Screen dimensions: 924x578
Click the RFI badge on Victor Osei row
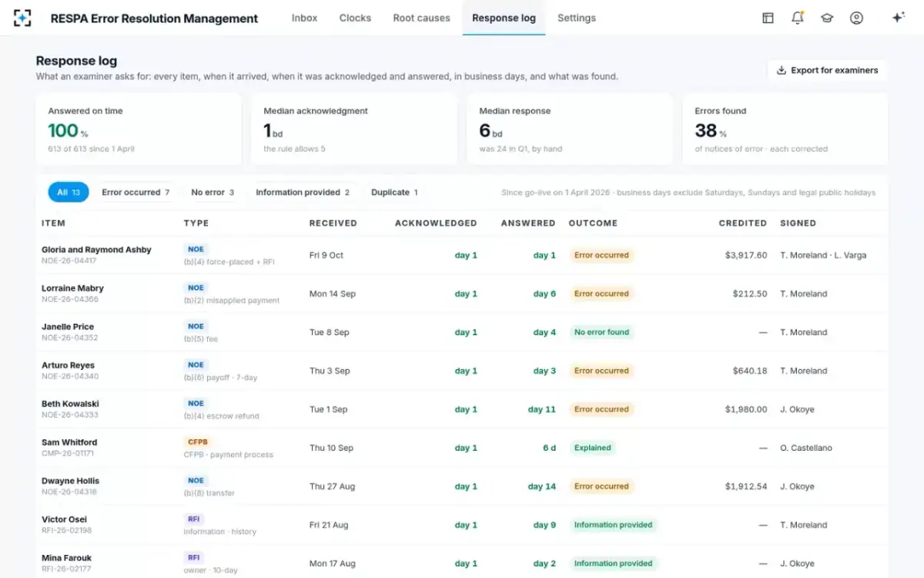194,519
